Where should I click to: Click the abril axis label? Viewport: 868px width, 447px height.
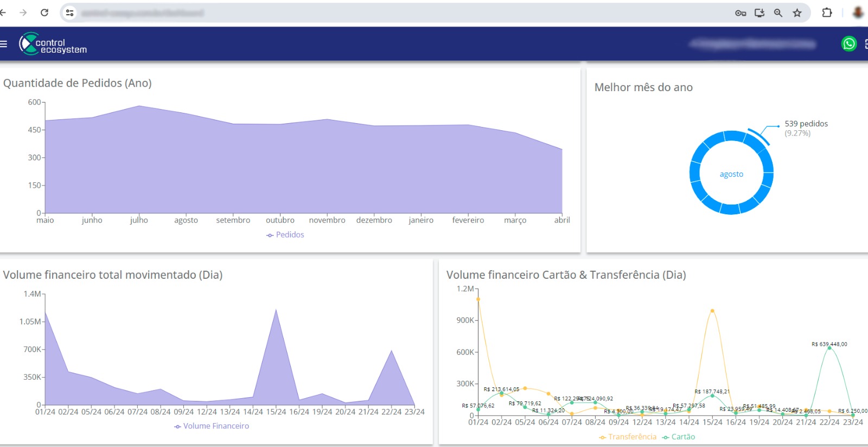pos(562,220)
